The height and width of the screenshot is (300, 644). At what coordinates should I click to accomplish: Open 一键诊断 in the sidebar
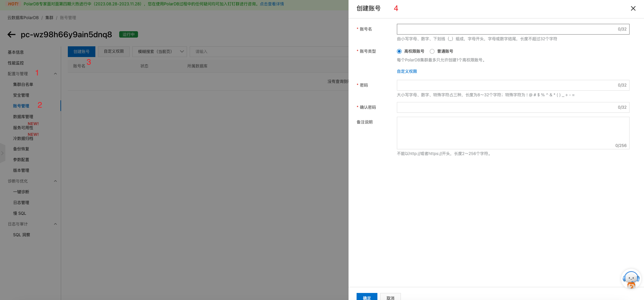21,192
